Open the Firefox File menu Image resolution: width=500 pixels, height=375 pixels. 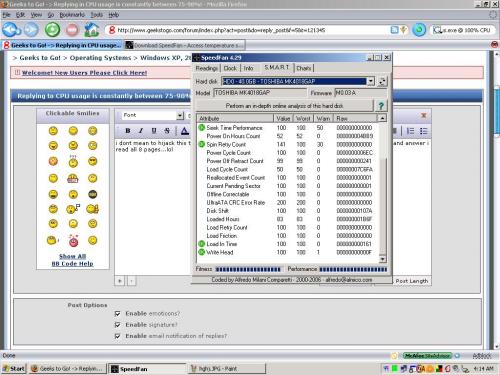click(7, 15)
